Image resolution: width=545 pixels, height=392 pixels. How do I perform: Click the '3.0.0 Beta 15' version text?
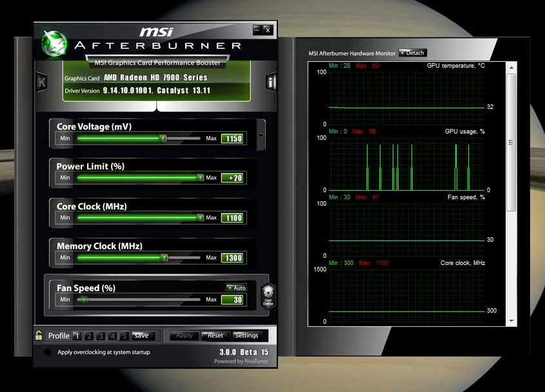[x=244, y=352]
